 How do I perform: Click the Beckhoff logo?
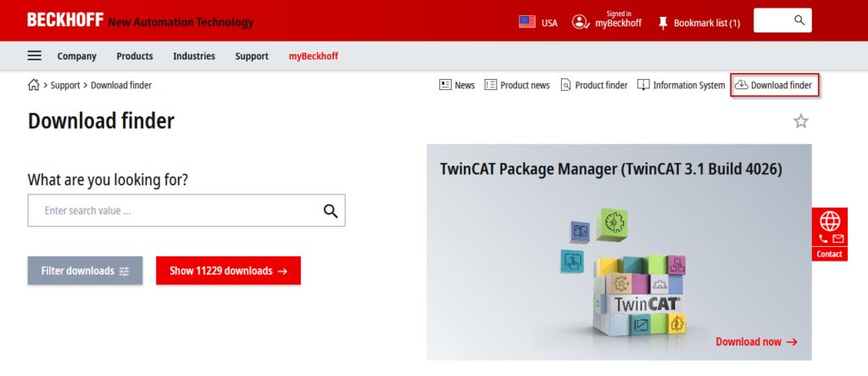point(65,20)
